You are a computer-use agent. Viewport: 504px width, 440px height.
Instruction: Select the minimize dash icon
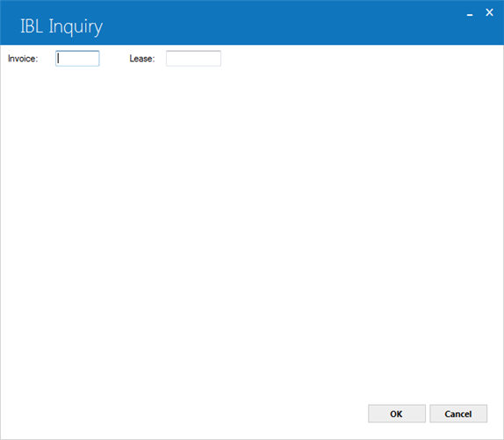tap(470, 14)
